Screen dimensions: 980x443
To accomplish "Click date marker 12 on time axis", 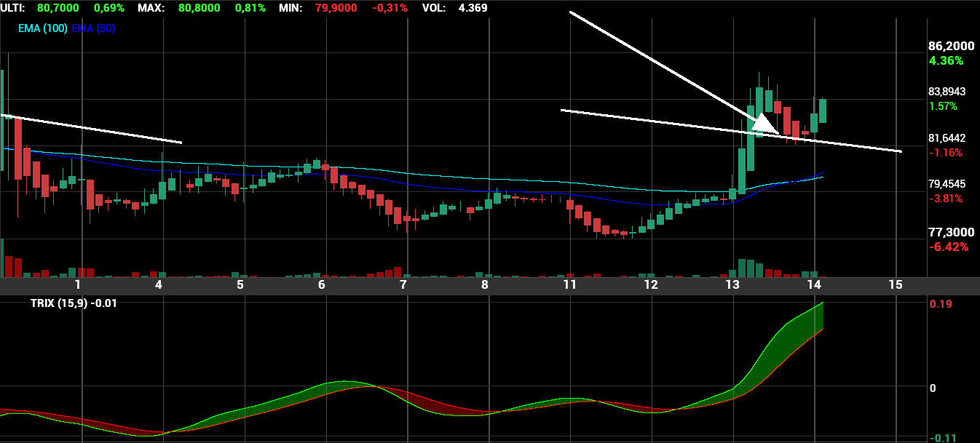I will point(651,284).
